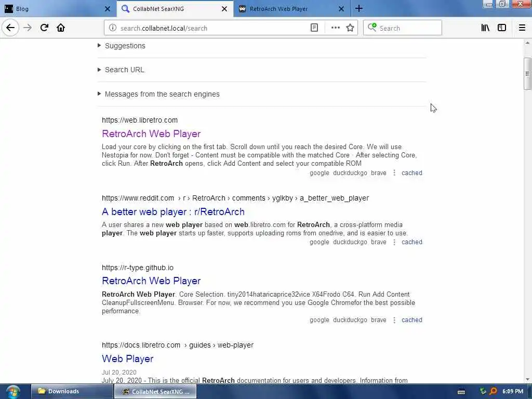The image size is (532, 399).
Task: Open the Library icon in toolbar
Action: [485, 28]
